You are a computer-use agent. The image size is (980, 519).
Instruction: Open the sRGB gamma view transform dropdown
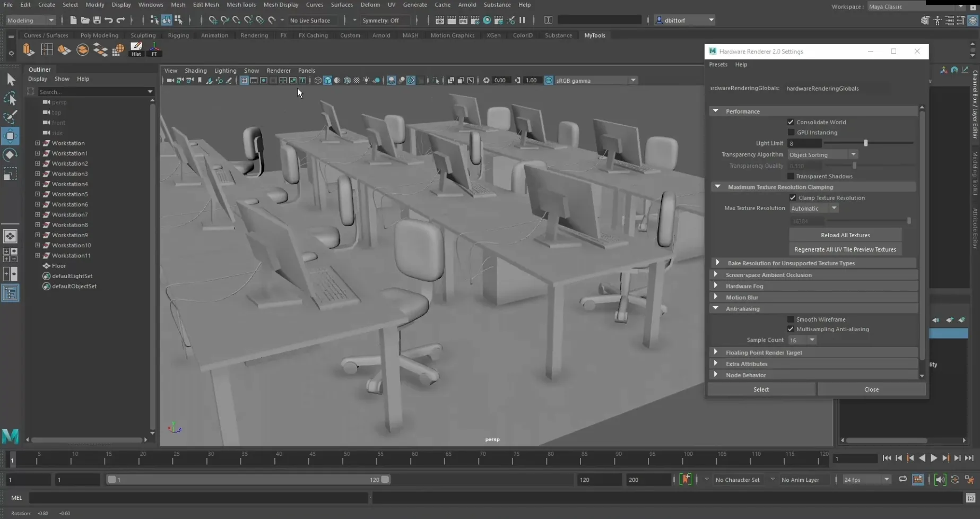click(595, 80)
